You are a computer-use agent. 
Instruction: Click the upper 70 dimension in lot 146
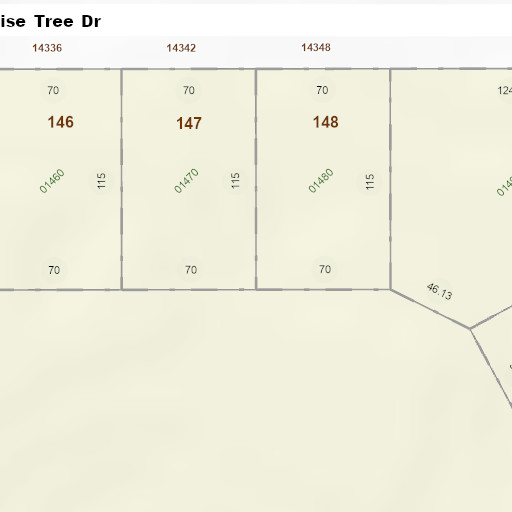pyautogui.click(x=53, y=90)
